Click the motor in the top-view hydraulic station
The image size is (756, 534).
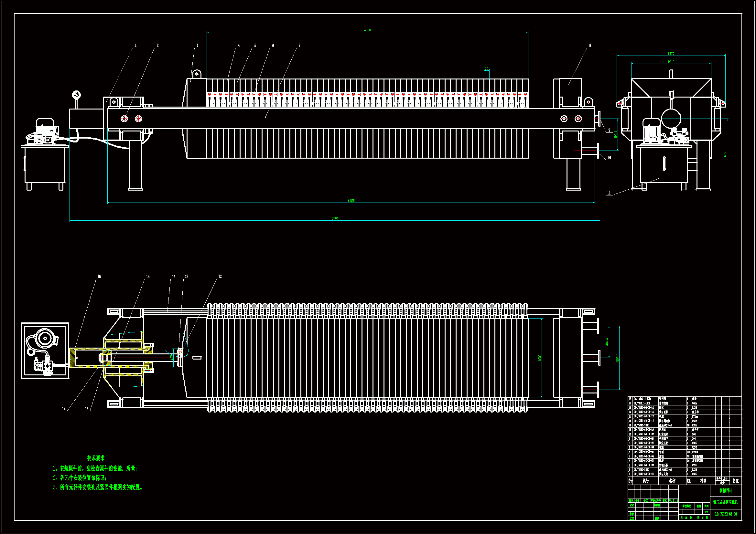pos(45,338)
